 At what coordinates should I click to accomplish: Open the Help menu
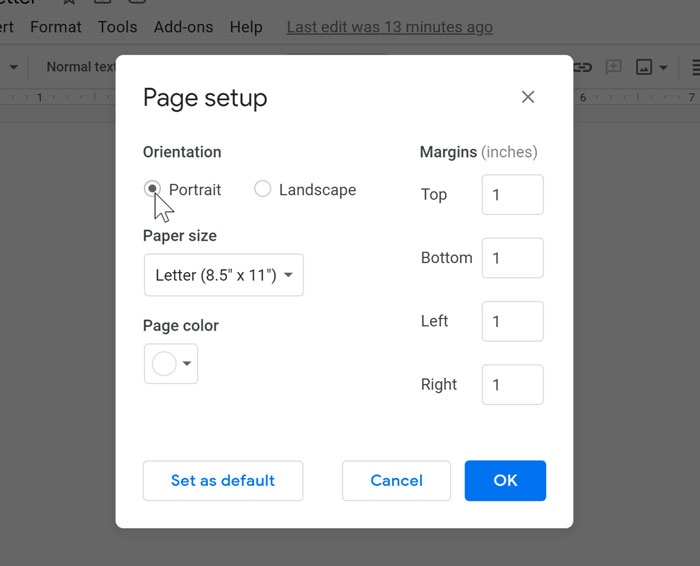point(246,27)
